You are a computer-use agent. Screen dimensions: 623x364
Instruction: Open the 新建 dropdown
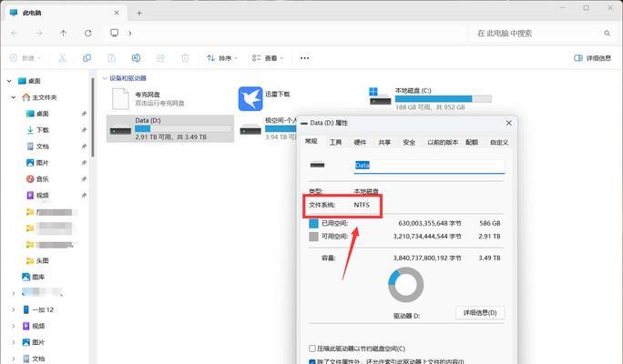[x=25, y=58]
